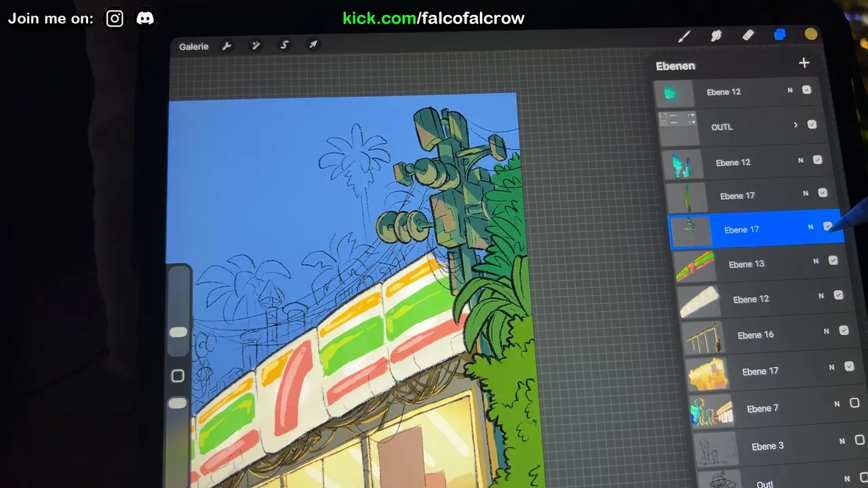Tap the Ebene 7 layer thumbnail
The image size is (868, 488).
point(711,411)
